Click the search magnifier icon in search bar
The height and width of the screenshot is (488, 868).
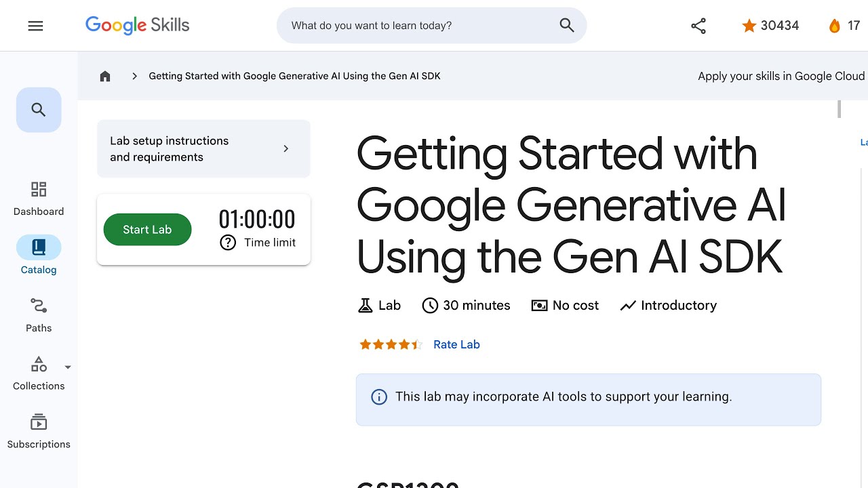567,26
